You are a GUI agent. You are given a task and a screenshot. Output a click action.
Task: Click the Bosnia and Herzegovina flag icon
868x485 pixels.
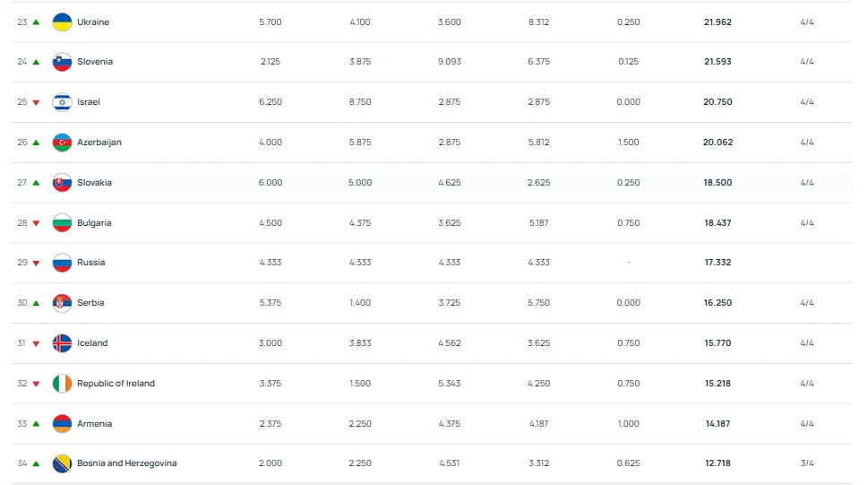click(x=62, y=463)
